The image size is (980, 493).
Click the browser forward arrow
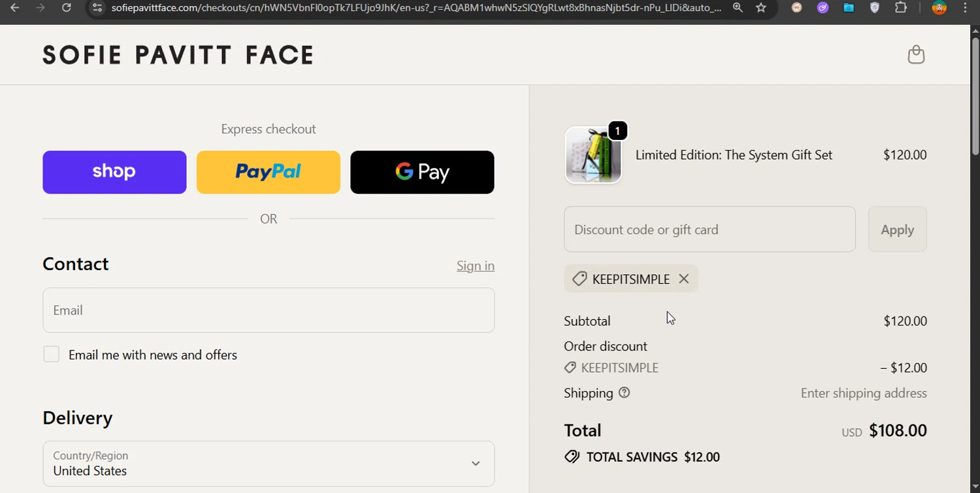click(41, 8)
